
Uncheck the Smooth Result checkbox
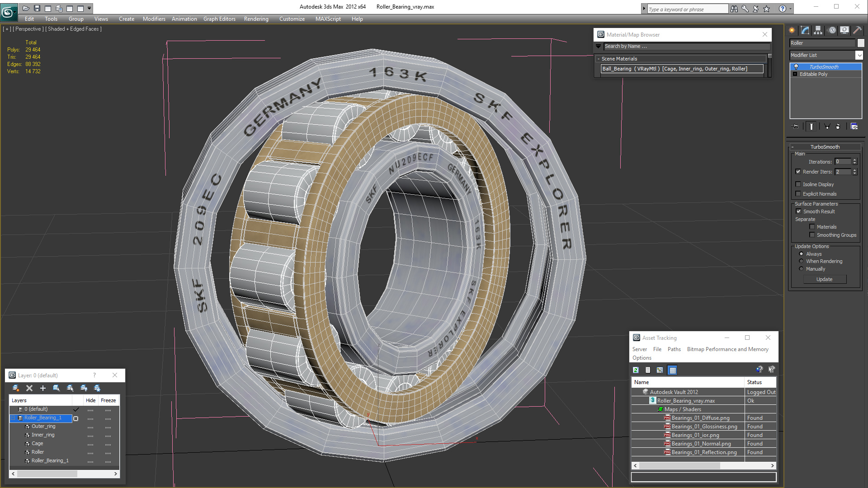798,211
